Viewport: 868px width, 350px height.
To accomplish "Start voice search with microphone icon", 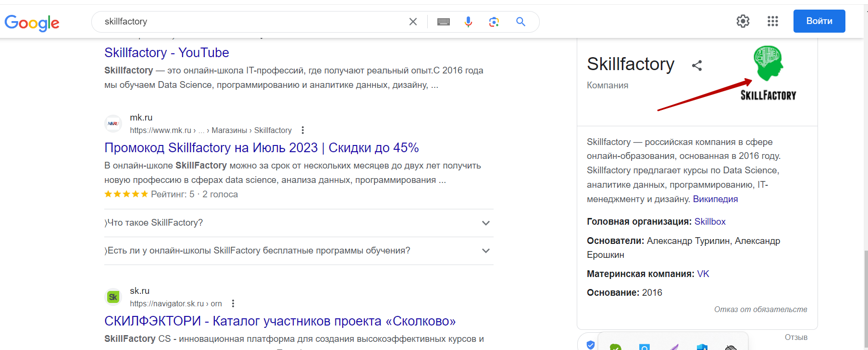I will [468, 22].
